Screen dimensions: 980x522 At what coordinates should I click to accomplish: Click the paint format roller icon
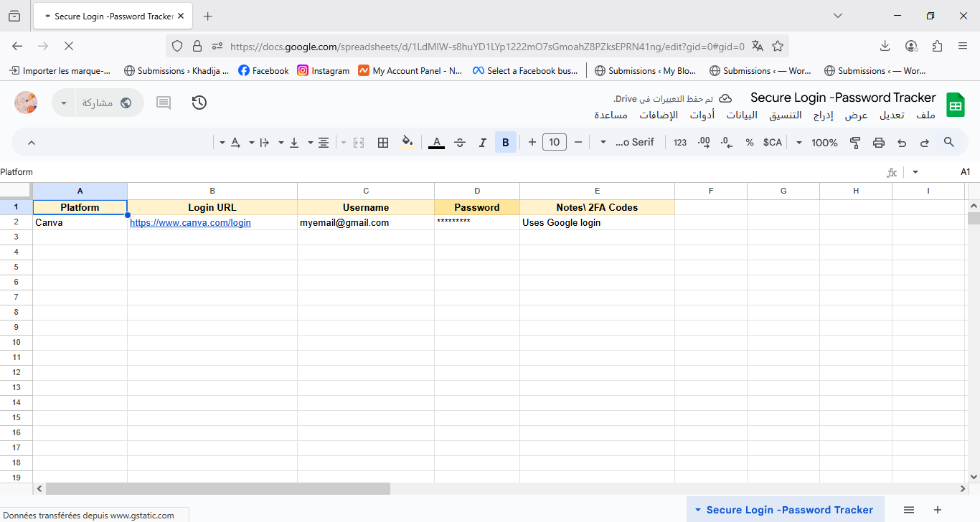pyautogui.click(x=855, y=143)
